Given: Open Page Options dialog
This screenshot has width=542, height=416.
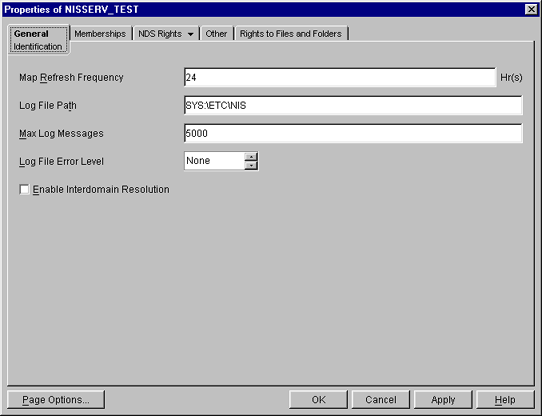Looking at the screenshot, I should (56, 400).
